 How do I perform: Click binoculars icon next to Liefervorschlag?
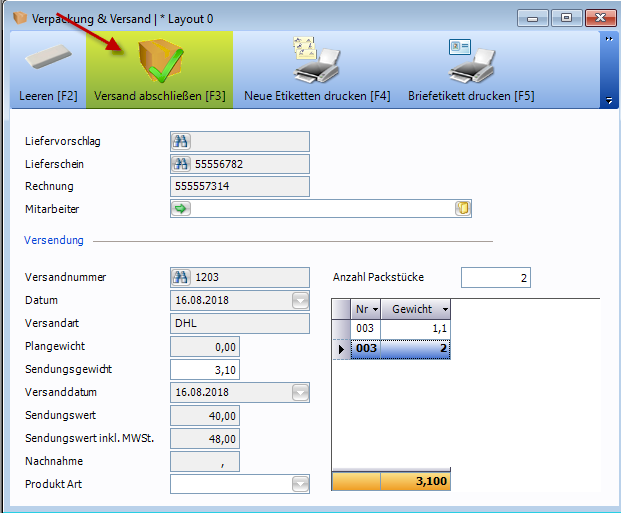click(x=181, y=141)
